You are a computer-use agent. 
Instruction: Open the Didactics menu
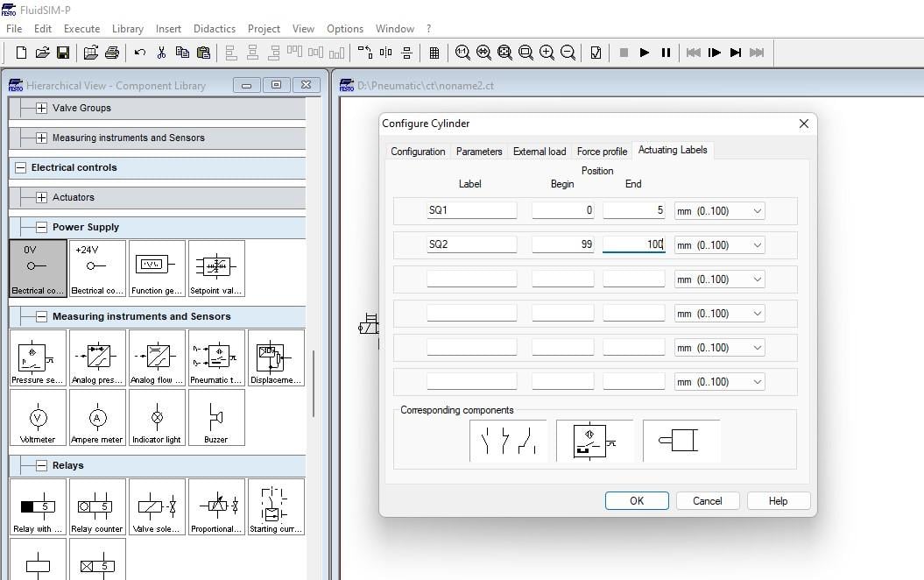(x=214, y=28)
